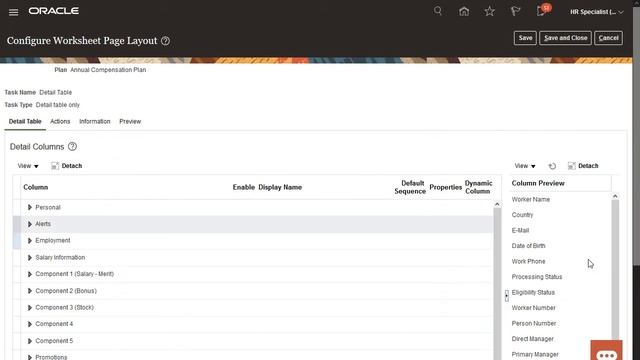
Task: Click the Cancel button
Action: coord(608,38)
